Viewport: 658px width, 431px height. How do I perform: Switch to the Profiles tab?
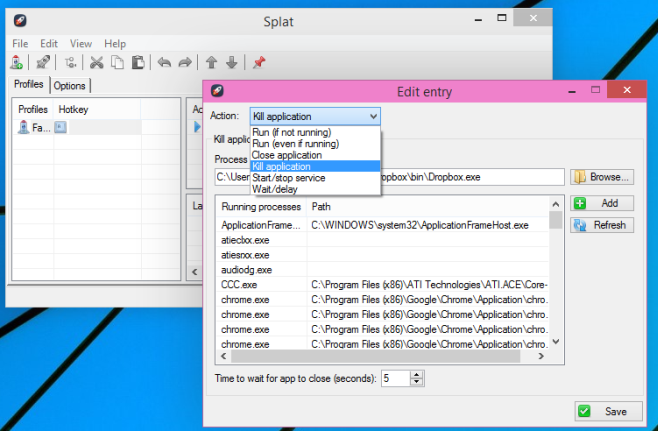(x=29, y=84)
